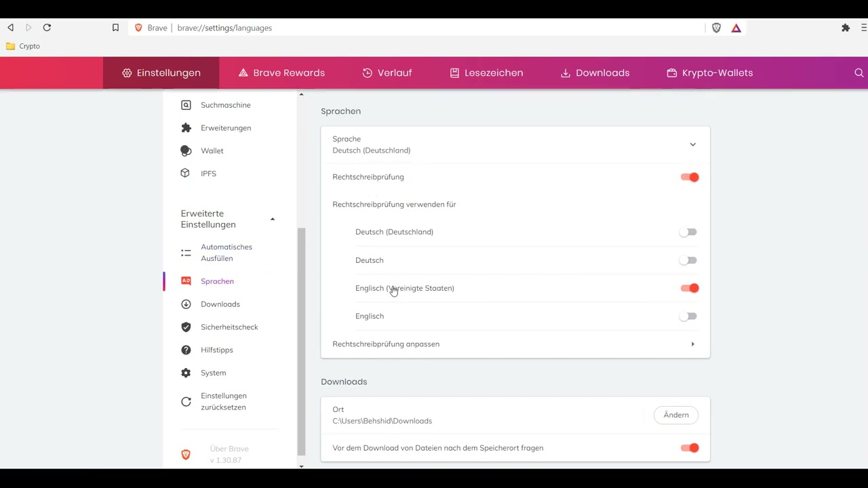Select Einstellungen zurücksetzen
The width and height of the screenshot is (868, 488).
pos(224,402)
